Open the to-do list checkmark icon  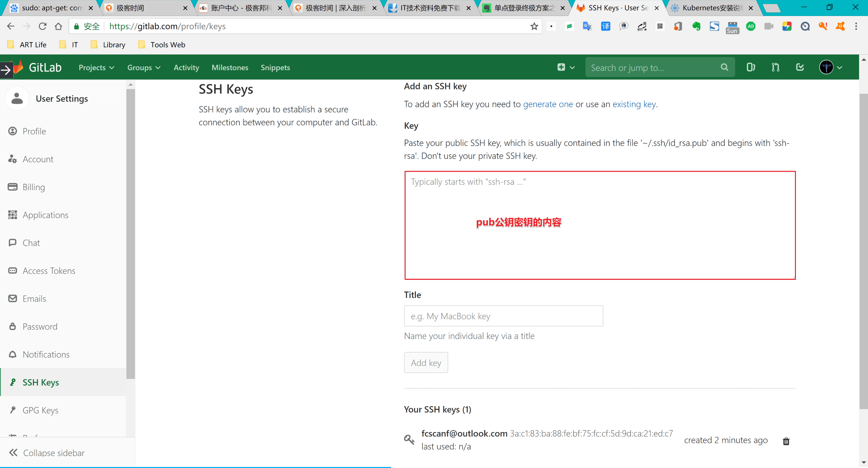pos(800,67)
